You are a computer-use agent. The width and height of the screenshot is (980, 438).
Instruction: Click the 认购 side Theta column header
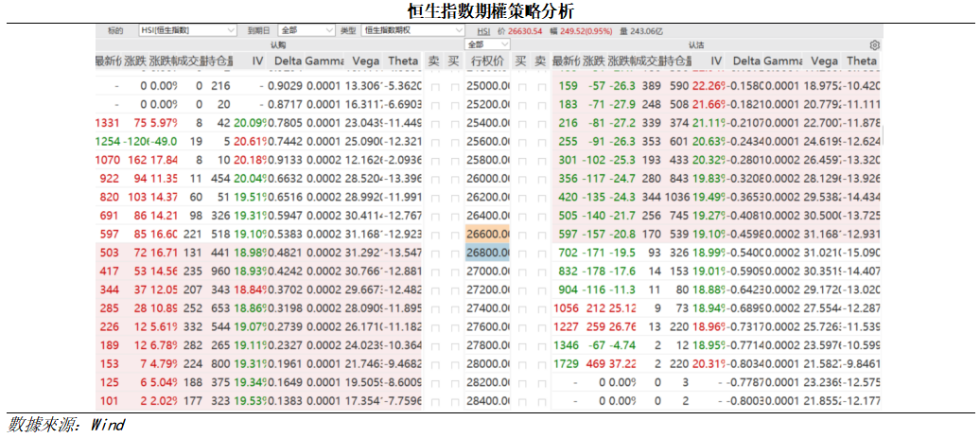403,61
